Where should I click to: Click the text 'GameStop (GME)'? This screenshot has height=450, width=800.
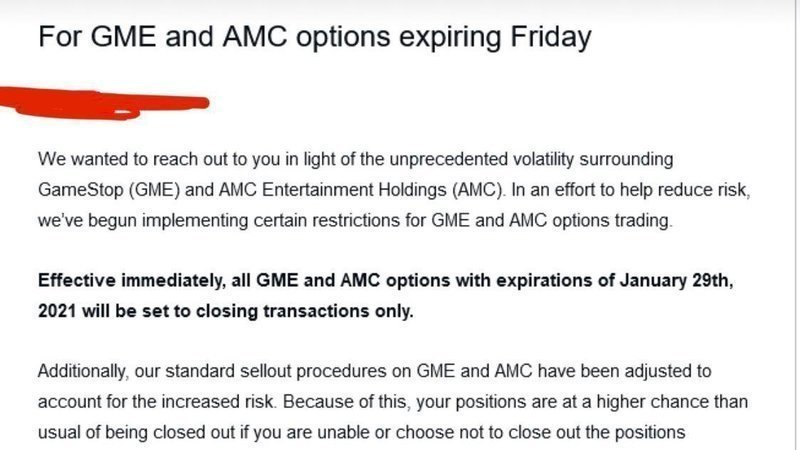point(109,190)
